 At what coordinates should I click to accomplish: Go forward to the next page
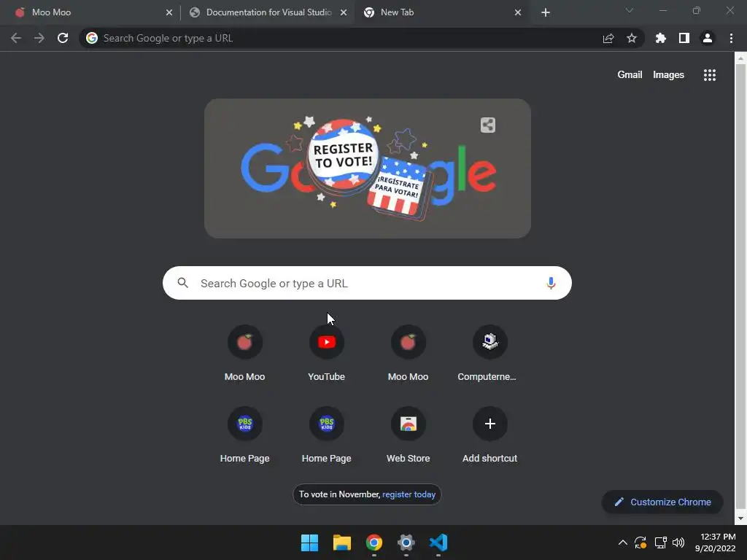click(39, 38)
